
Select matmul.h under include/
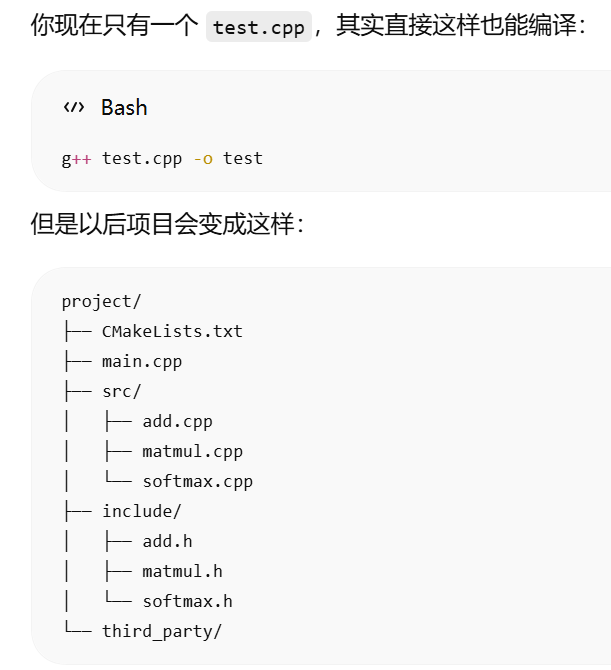[x=182, y=572]
